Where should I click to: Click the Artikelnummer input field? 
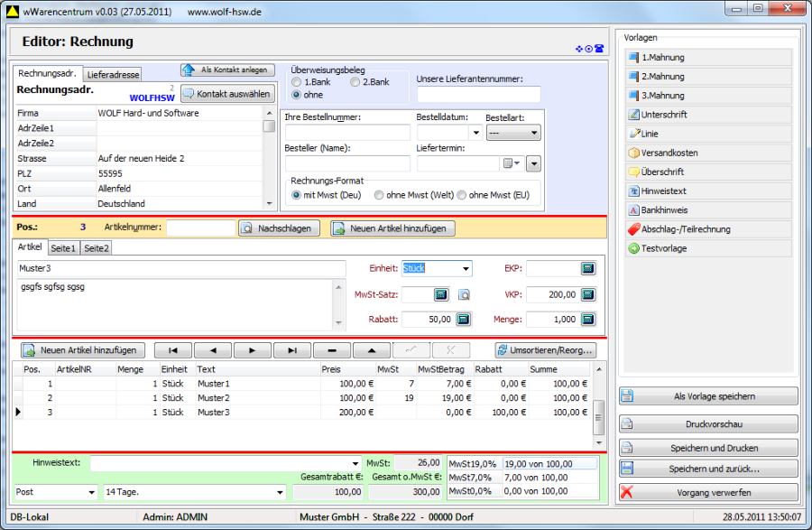[x=199, y=228]
